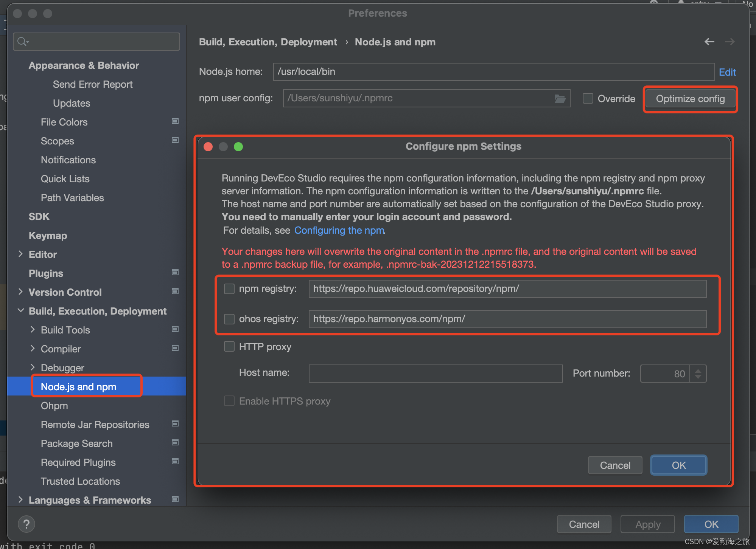This screenshot has width=756, height=549.
Task: Click the Optimize config button
Action: (690, 99)
